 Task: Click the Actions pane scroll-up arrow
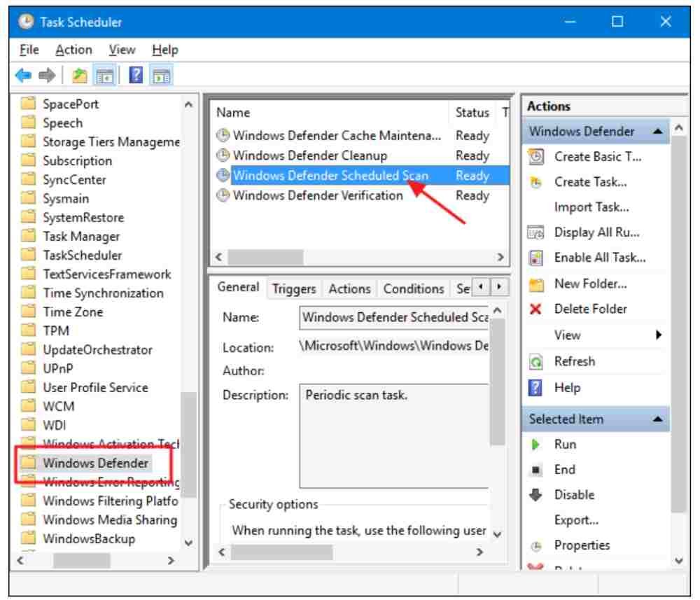point(679,129)
